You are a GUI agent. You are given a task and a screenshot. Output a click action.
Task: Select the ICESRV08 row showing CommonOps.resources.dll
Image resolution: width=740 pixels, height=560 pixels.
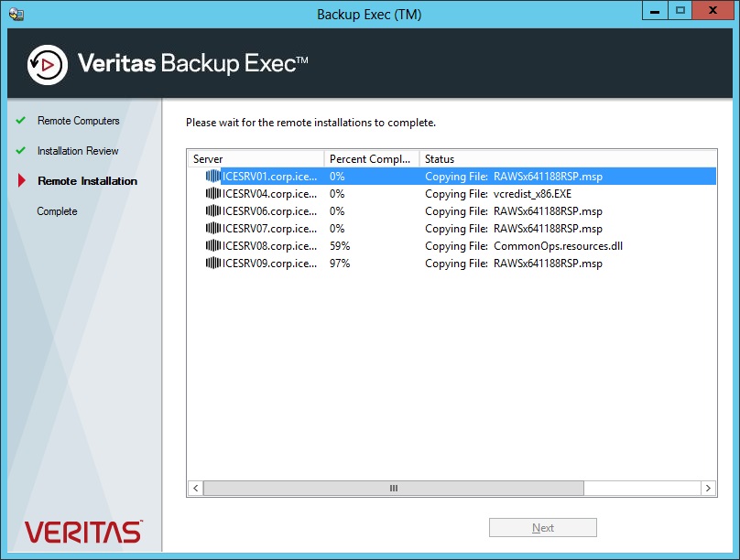(452, 245)
